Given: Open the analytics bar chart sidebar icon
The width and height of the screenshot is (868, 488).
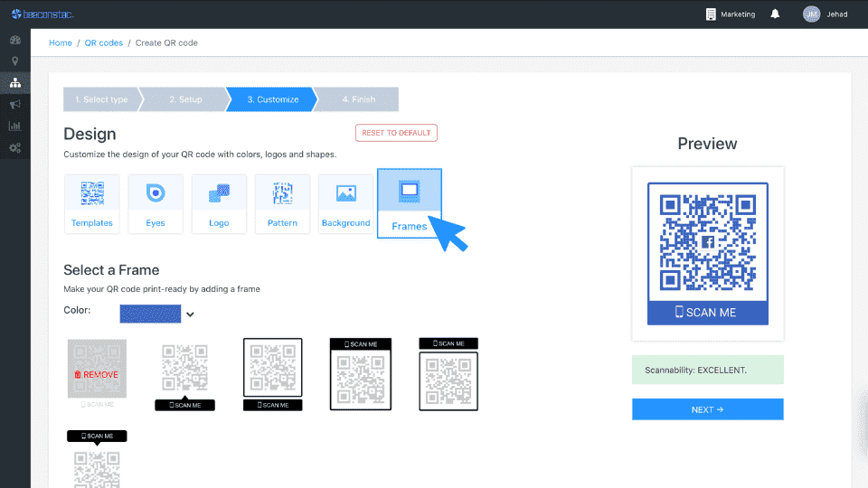Looking at the screenshot, I should tap(15, 127).
